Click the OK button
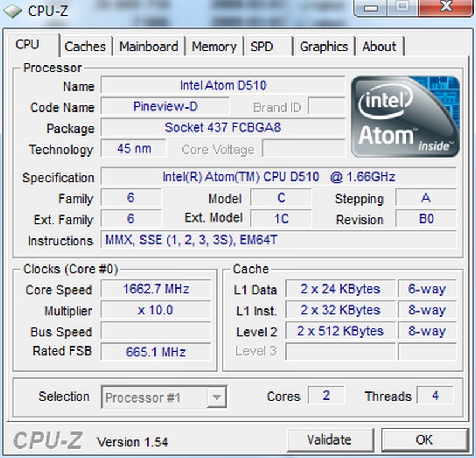The height and width of the screenshot is (458, 476). coord(424,439)
